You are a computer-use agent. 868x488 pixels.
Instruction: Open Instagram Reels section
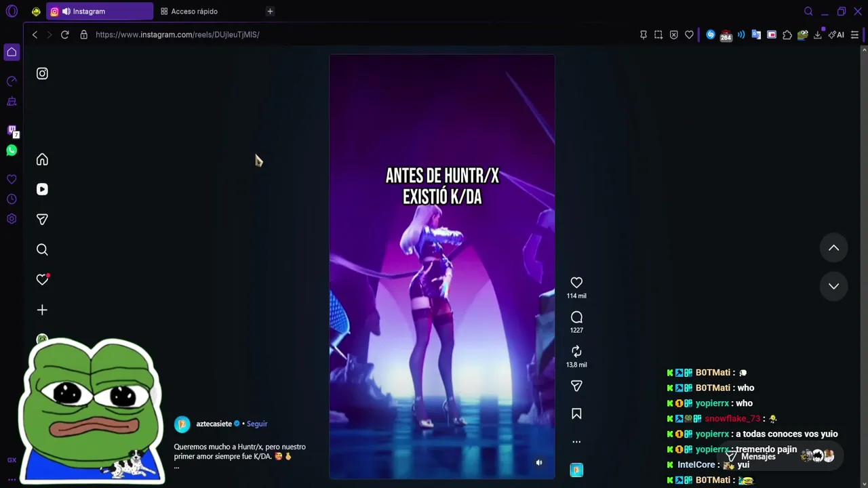click(42, 190)
